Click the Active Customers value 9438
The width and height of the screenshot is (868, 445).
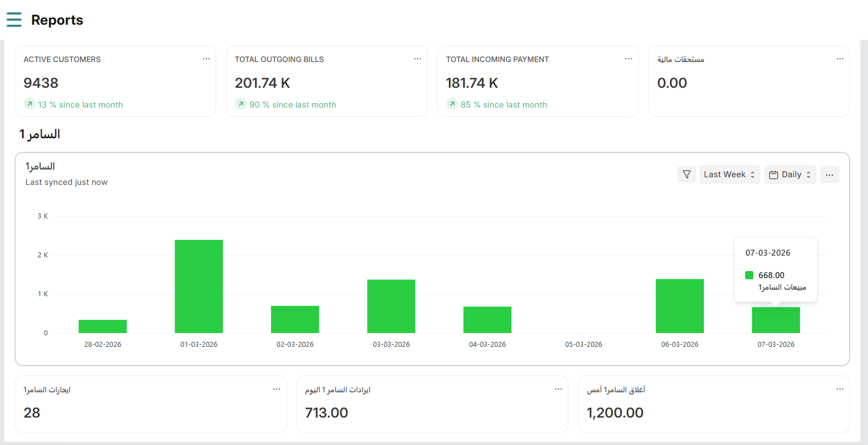[x=41, y=83]
